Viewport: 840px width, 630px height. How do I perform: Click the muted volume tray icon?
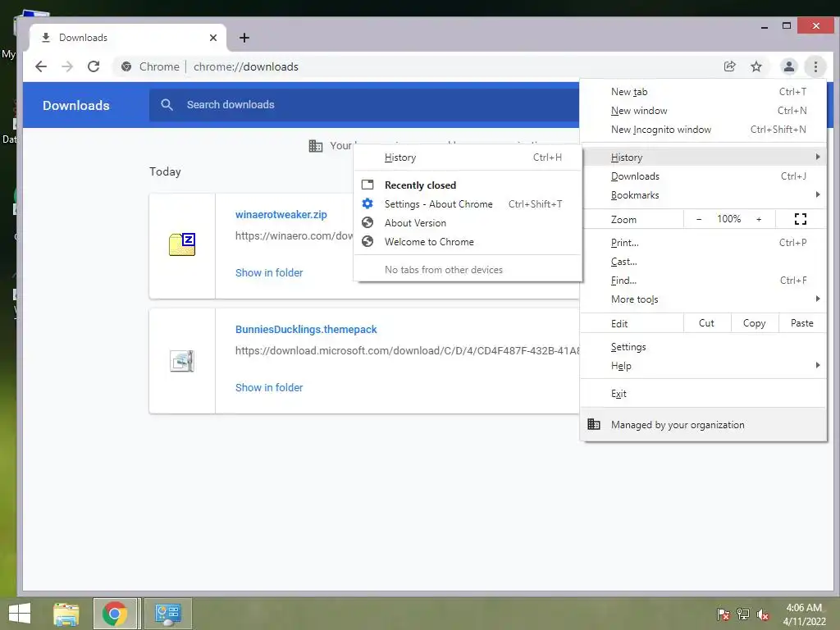click(x=763, y=614)
